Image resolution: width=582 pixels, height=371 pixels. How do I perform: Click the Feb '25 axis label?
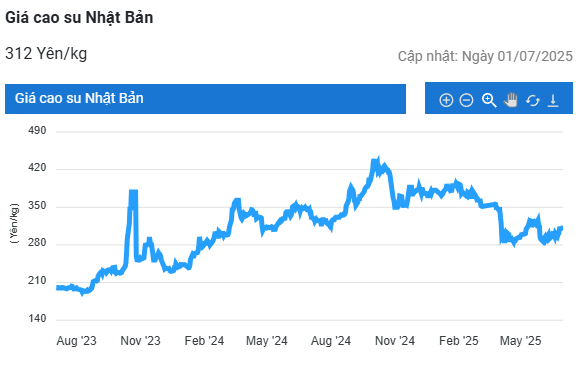[x=459, y=341]
